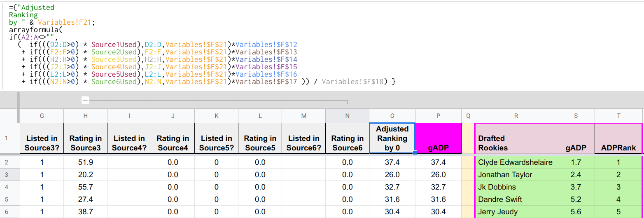Select row 5 header number
This screenshot has height=218, width=644.
[6, 199]
